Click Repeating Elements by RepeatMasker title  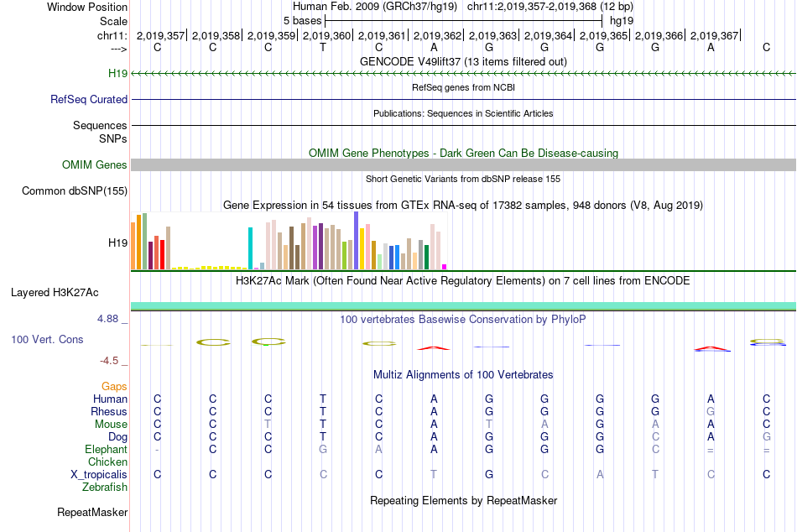coord(463,500)
